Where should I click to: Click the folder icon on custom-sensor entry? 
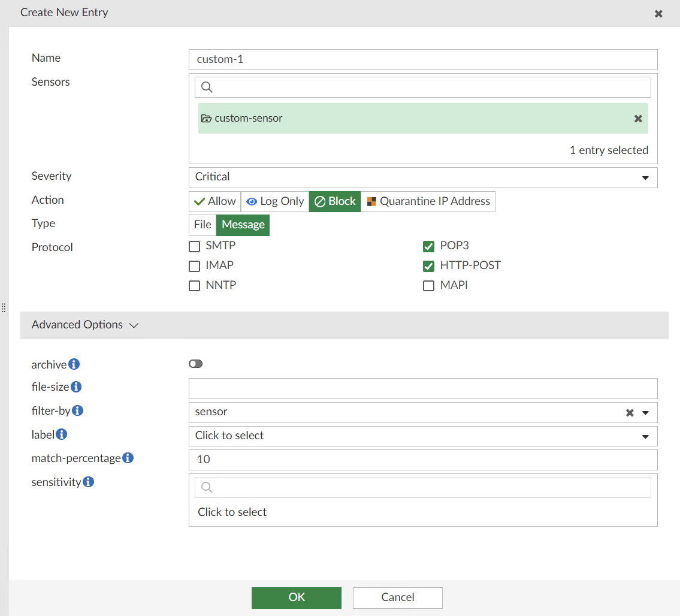point(208,118)
